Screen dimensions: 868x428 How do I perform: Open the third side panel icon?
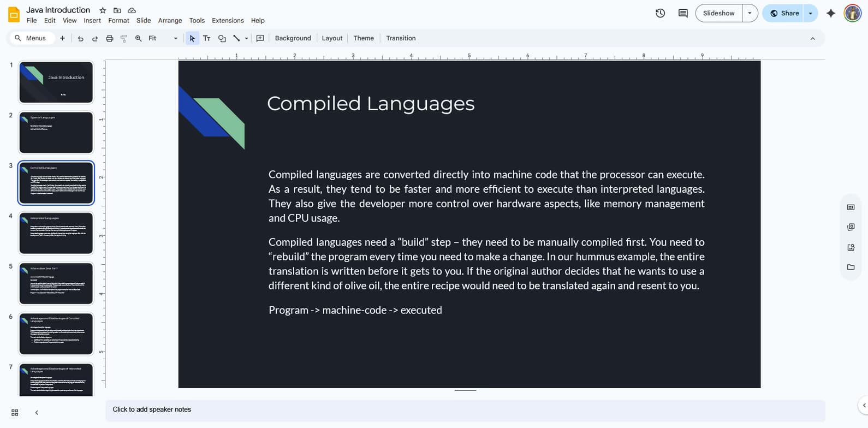(x=851, y=247)
